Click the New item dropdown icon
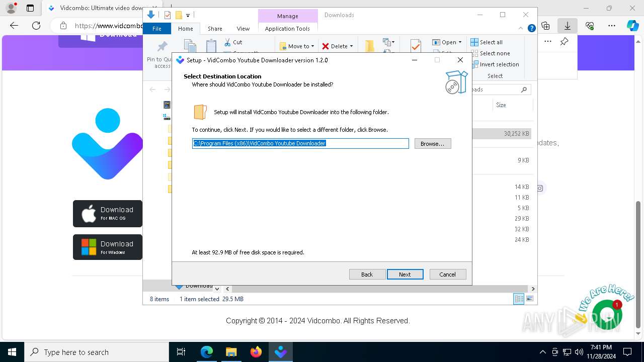 point(388,42)
